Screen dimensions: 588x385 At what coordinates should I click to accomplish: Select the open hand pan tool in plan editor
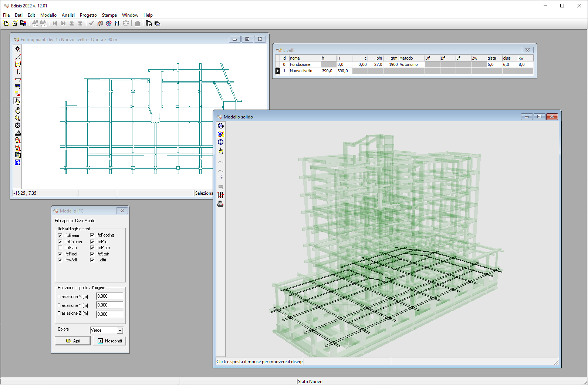click(x=17, y=110)
